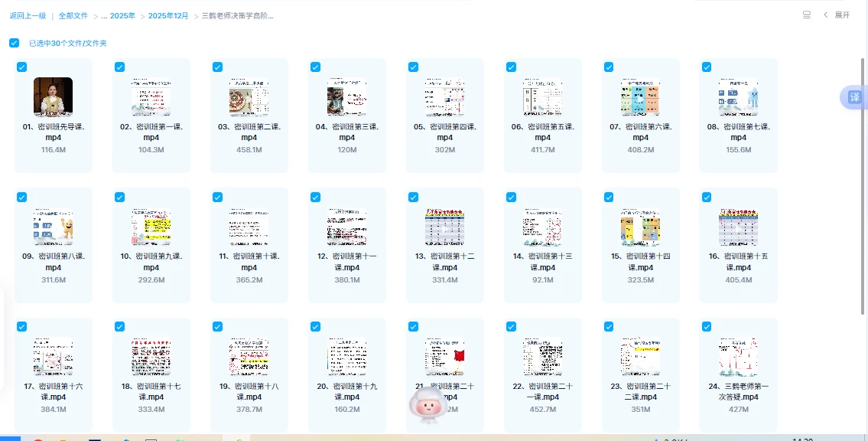The height and width of the screenshot is (441, 868).
Task: Toggle checkbox on 17、密训班第十六课.mp4
Action: point(21,327)
